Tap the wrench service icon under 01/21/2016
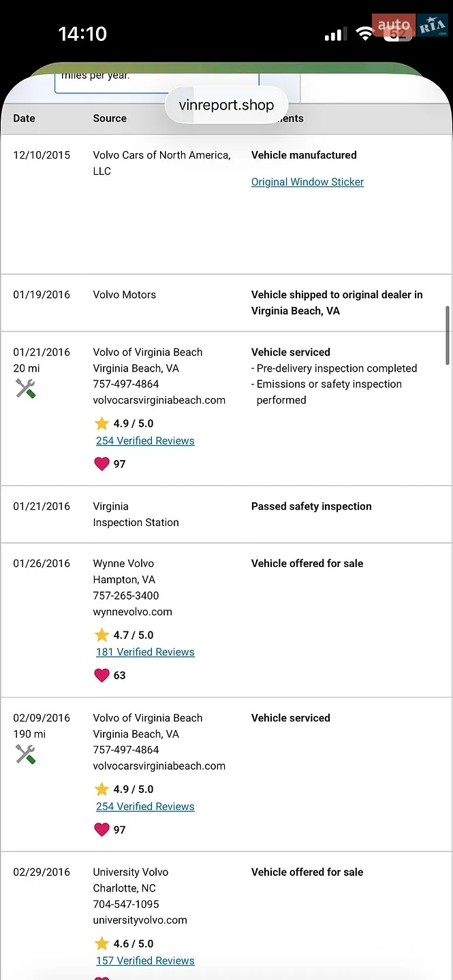 click(x=25, y=389)
